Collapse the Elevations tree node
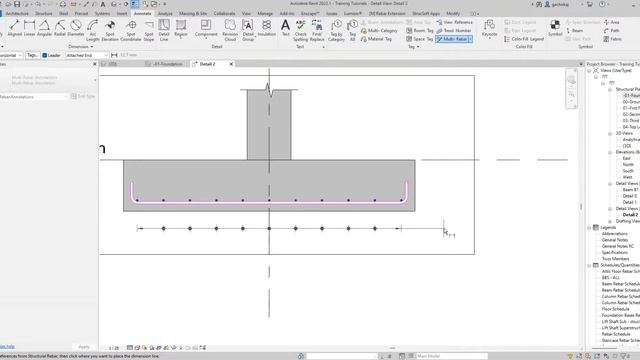This screenshot has width=640, height=360. click(610, 152)
